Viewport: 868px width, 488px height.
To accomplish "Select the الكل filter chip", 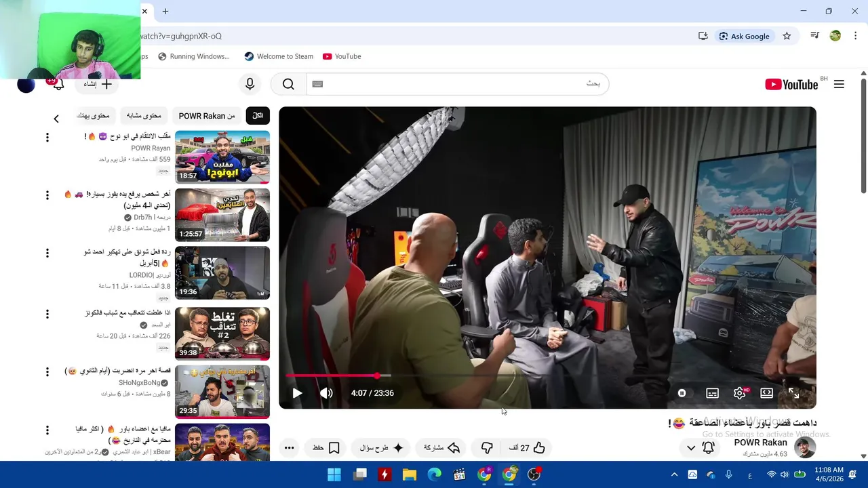I will click(x=258, y=116).
